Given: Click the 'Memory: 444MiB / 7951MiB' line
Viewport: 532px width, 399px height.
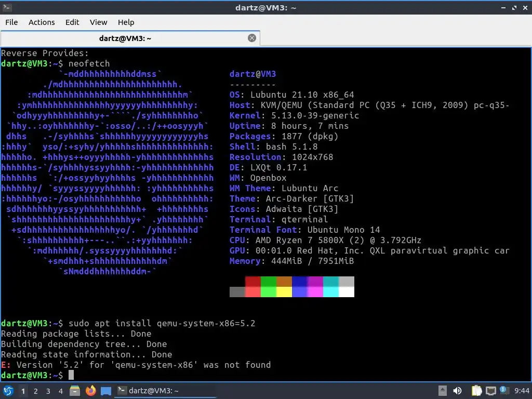Looking at the screenshot, I should [x=291, y=261].
